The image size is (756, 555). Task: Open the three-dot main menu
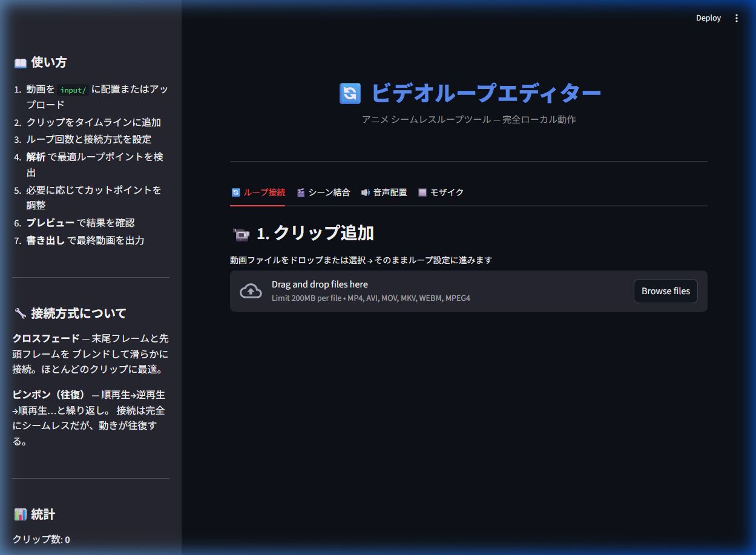pos(737,18)
